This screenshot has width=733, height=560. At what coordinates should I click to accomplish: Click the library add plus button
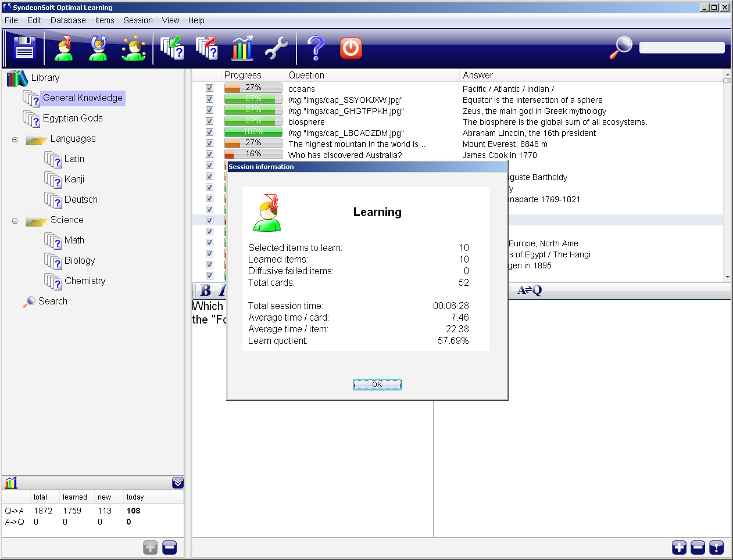151,547
